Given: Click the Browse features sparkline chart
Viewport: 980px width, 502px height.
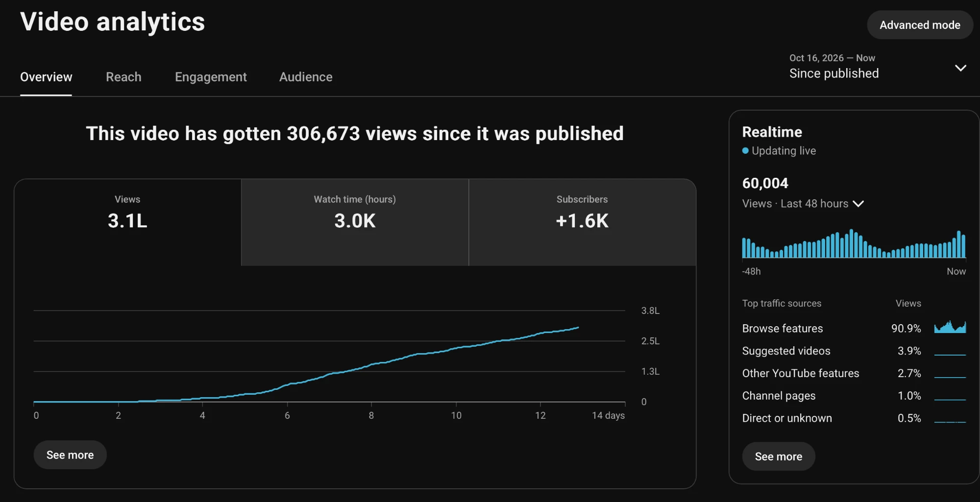Looking at the screenshot, I should (x=950, y=327).
